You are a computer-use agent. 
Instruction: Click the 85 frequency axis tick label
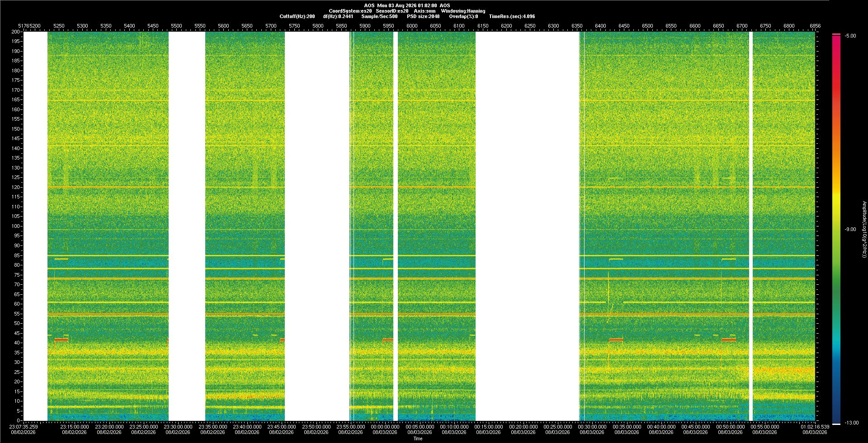pyautogui.click(x=17, y=255)
